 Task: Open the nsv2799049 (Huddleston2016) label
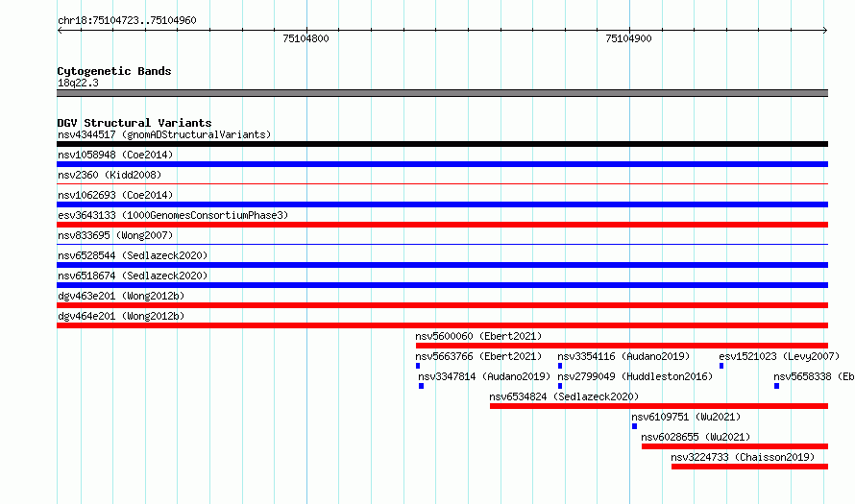click(635, 376)
